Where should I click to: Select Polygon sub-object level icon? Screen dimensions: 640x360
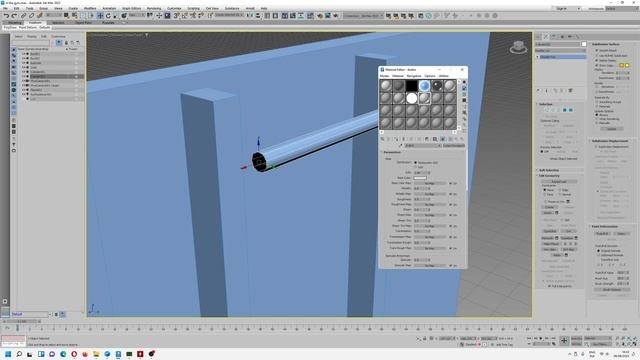pos(564,110)
